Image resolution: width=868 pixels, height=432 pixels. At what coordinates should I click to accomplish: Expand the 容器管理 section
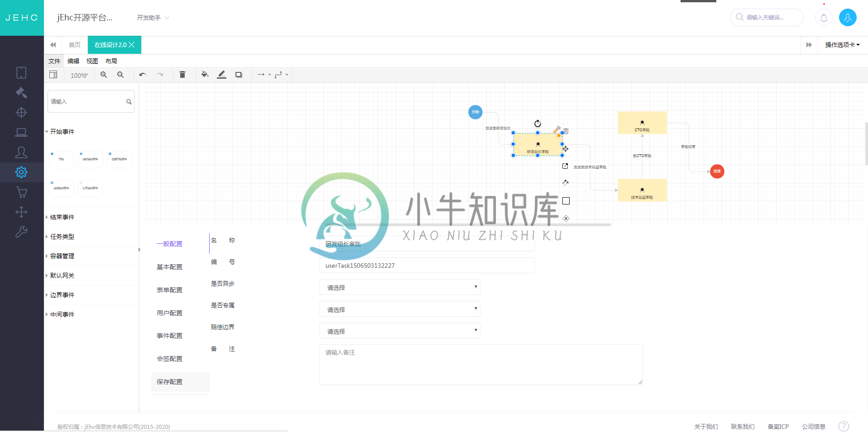click(x=62, y=256)
